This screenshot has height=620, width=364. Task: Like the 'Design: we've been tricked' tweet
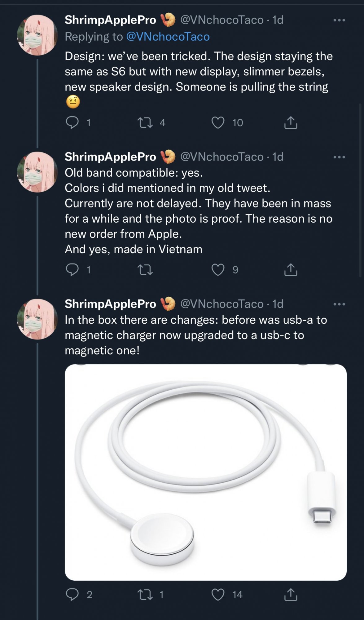tap(218, 122)
